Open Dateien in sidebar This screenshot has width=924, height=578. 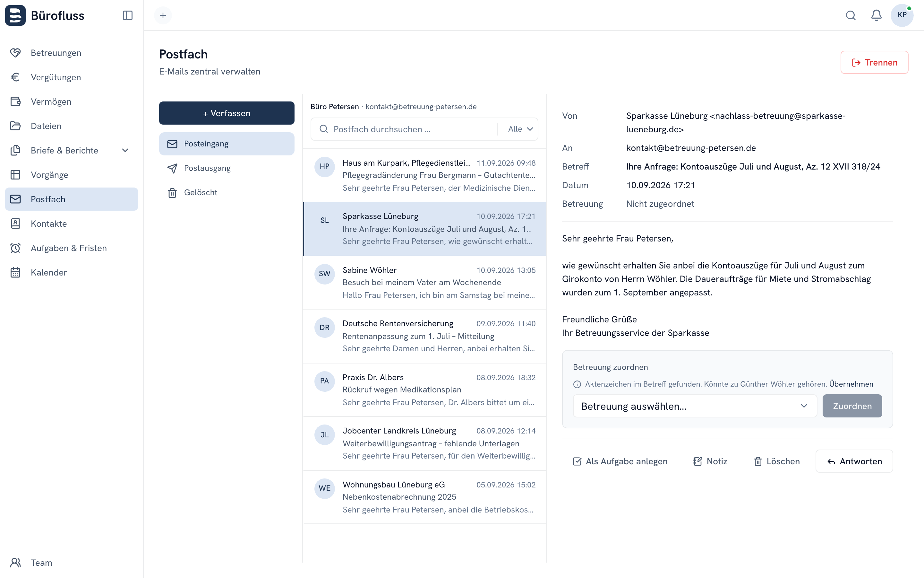72,126
